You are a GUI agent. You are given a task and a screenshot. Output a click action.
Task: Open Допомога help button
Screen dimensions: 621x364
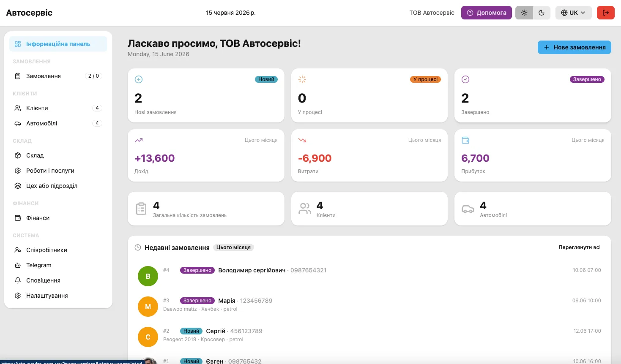[x=487, y=13]
